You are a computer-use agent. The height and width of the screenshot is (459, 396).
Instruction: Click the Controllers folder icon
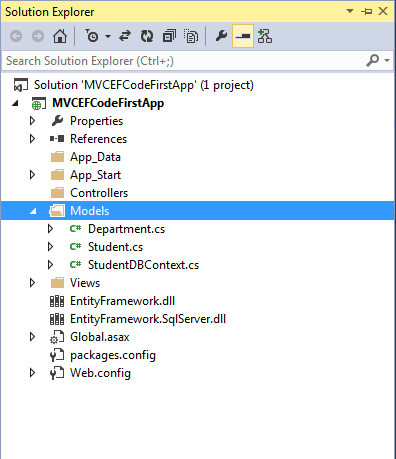pos(57,193)
